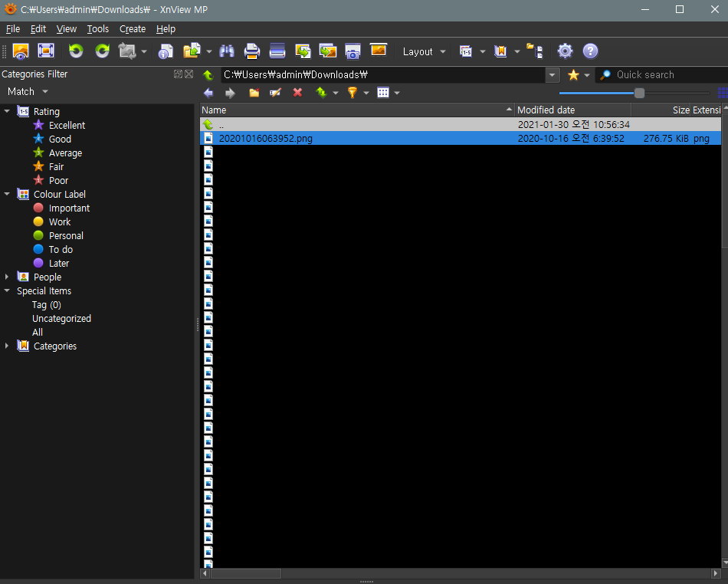This screenshot has width=728, height=584.
Task: Select the Excellent rating filter
Action: [x=67, y=126]
